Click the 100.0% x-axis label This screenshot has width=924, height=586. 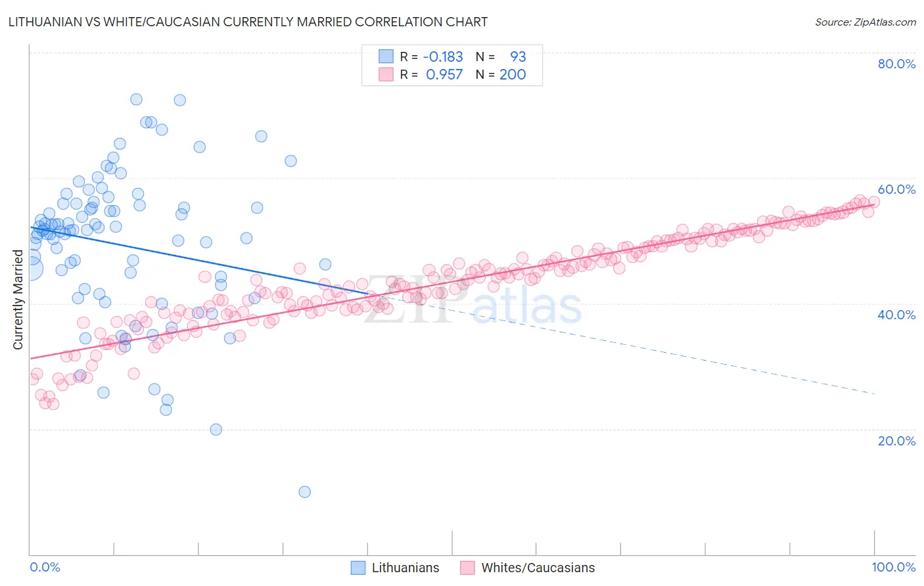pos(894,567)
